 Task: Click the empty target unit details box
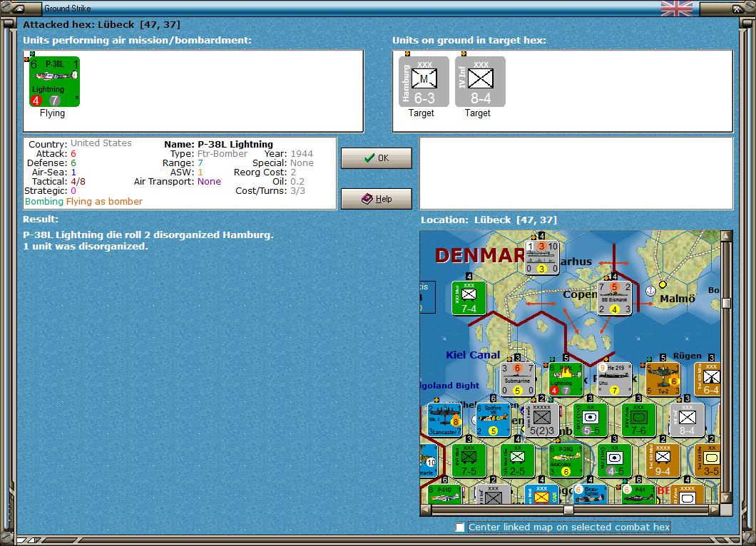[x=576, y=173]
